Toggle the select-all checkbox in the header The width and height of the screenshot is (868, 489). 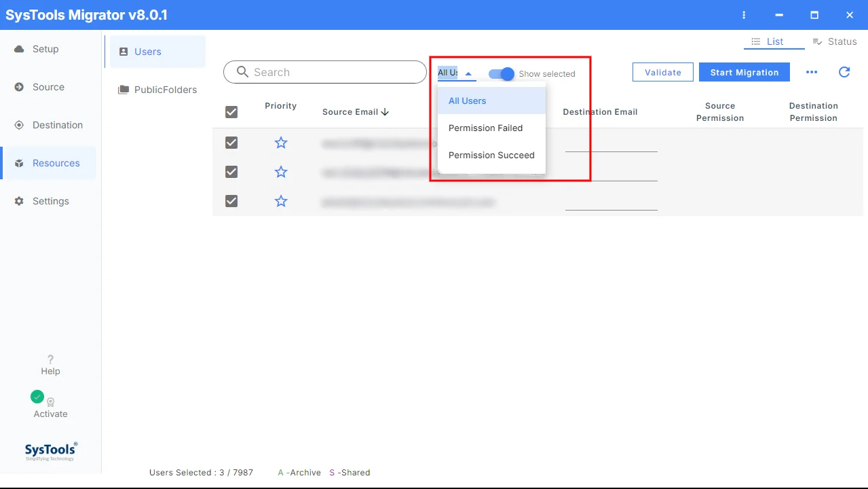tap(231, 112)
